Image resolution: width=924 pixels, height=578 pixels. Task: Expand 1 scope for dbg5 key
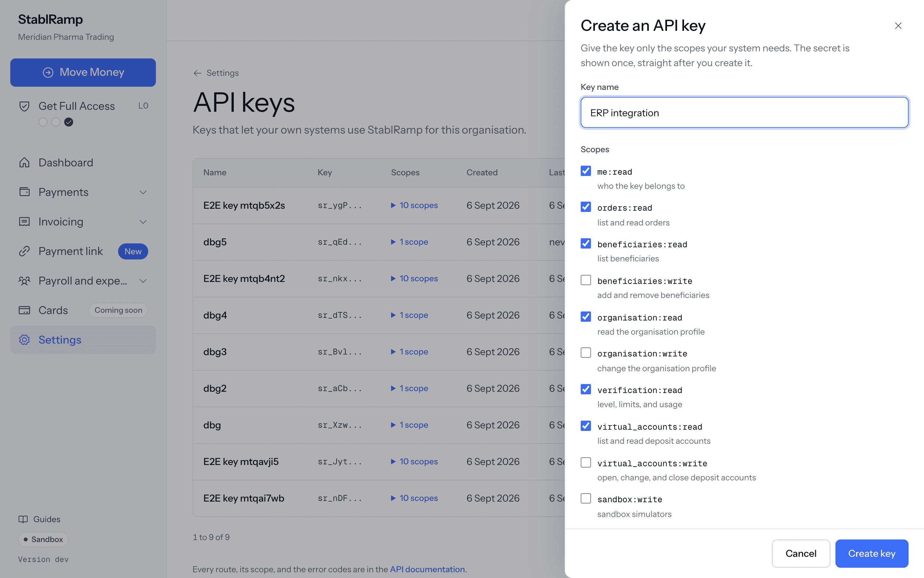[x=409, y=242]
